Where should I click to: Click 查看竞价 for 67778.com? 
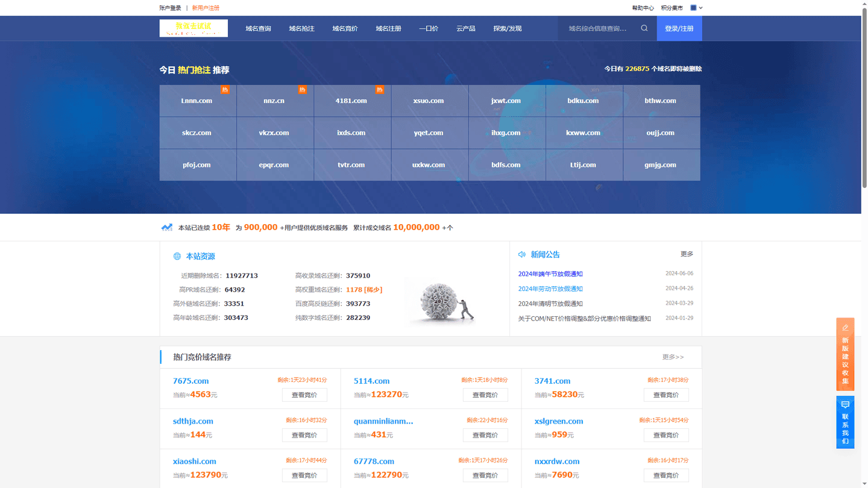(x=485, y=475)
